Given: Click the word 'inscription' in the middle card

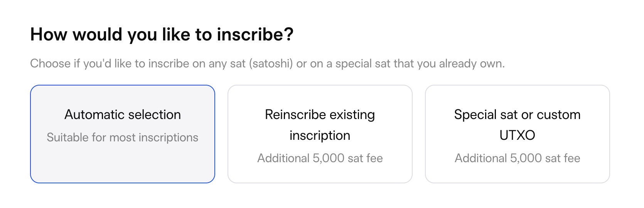Looking at the screenshot, I should coord(320,136).
